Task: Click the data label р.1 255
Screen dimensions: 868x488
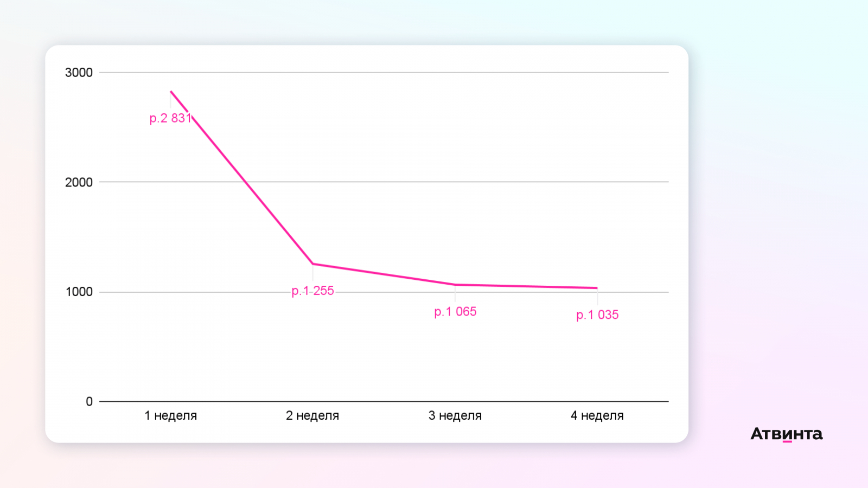Action: click(x=312, y=291)
